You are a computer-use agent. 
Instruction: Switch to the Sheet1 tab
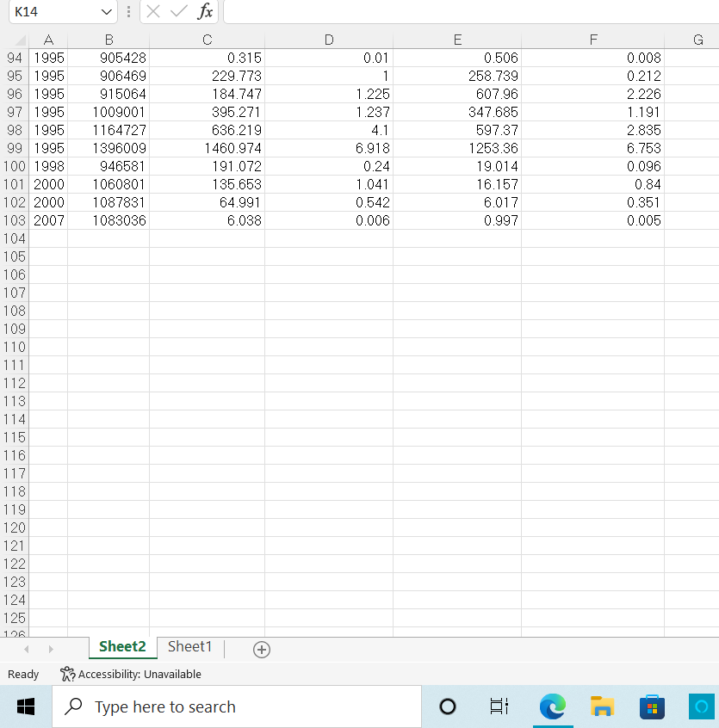(x=189, y=646)
